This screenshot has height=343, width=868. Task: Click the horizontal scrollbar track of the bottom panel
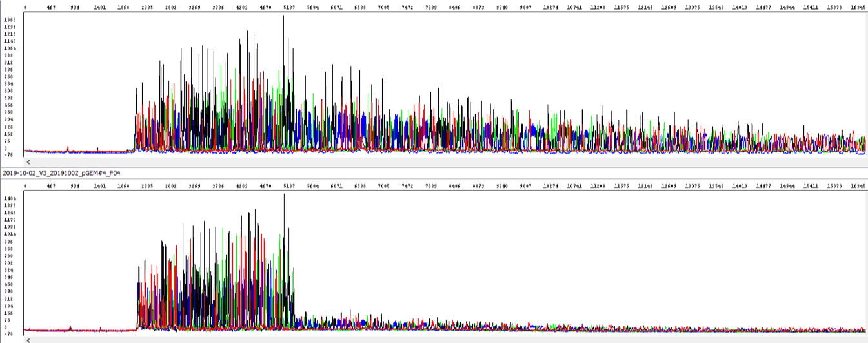coord(445,339)
